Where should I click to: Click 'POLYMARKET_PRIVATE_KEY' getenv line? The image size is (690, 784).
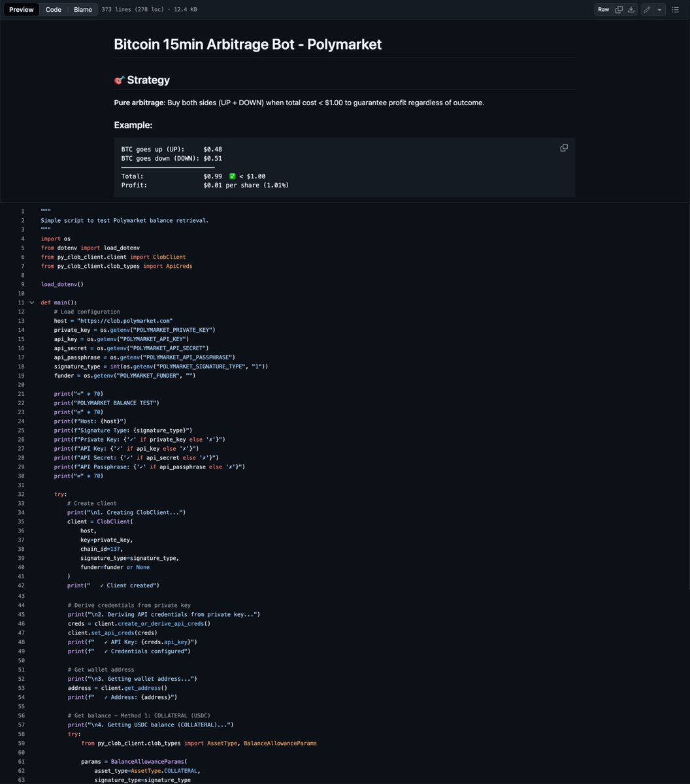[135, 330]
